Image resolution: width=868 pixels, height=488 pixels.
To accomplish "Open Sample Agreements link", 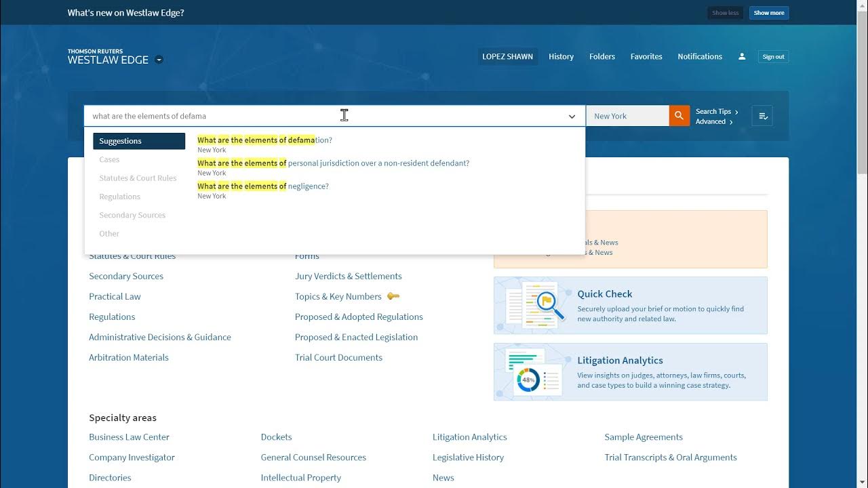I will click(644, 437).
